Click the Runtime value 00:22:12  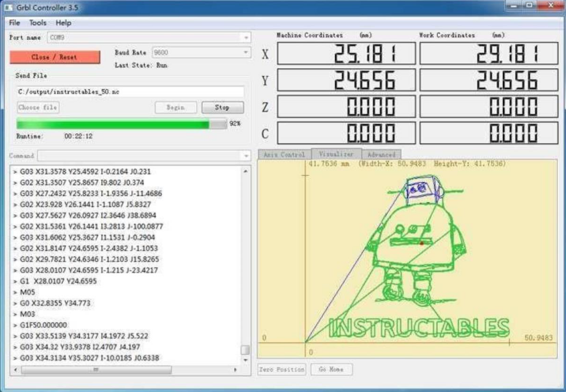[78, 136]
